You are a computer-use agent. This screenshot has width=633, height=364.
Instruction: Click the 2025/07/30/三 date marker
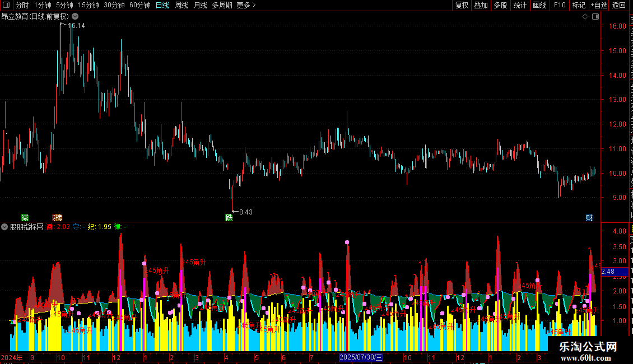click(361, 357)
